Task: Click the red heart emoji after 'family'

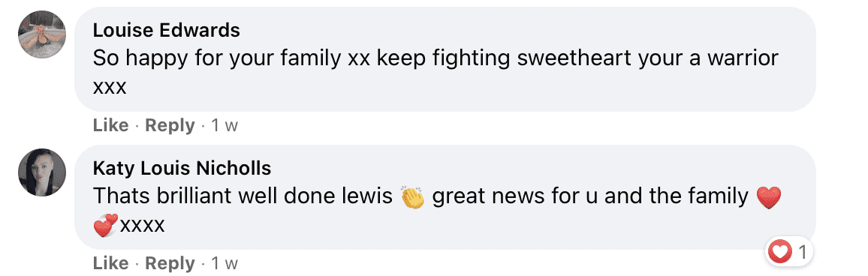Action: pos(768,197)
